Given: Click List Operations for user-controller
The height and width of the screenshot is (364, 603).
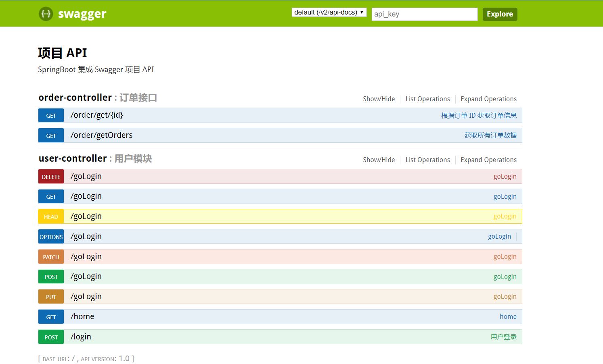Looking at the screenshot, I should click(x=427, y=160).
